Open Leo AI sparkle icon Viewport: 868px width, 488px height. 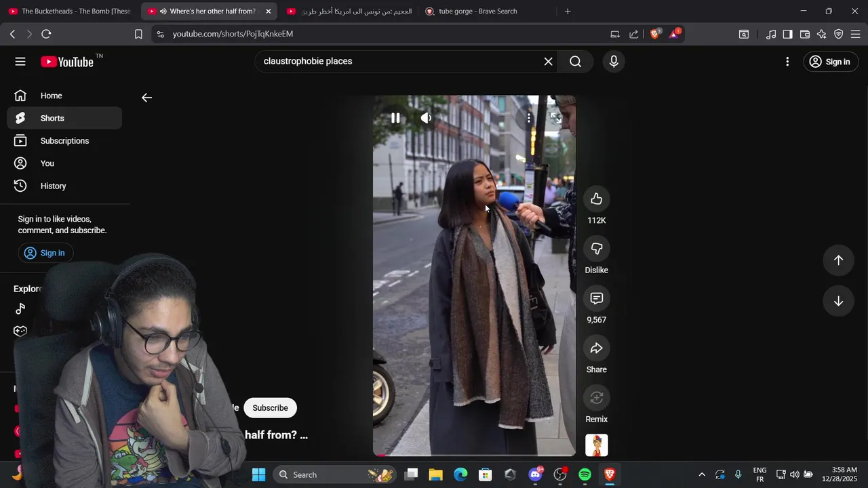point(822,34)
